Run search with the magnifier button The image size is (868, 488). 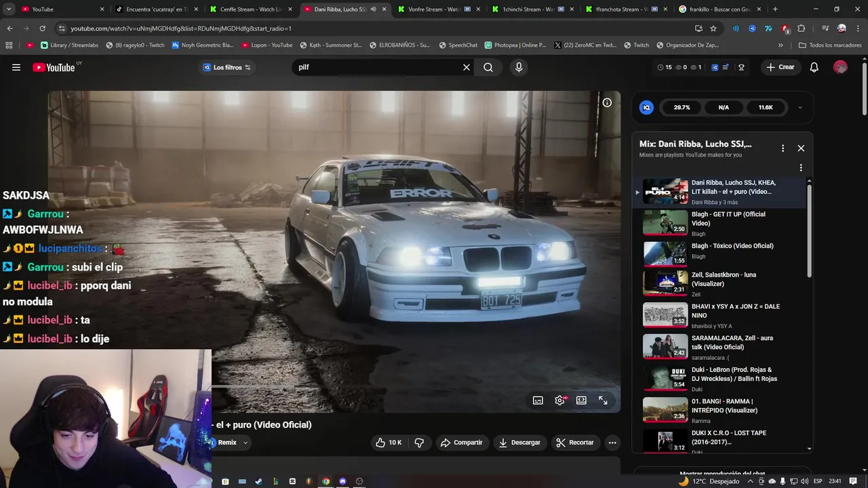click(x=488, y=67)
